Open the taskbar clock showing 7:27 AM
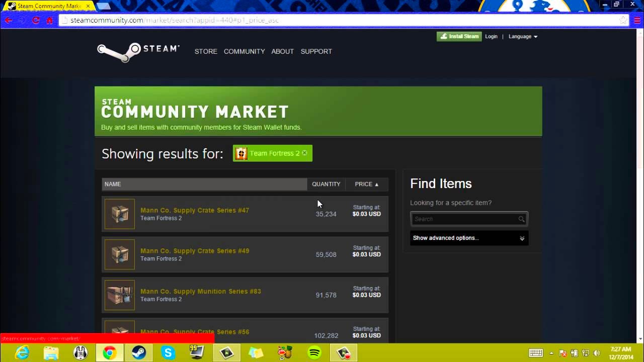The image size is (644, 362). click(x=620, y=353)
